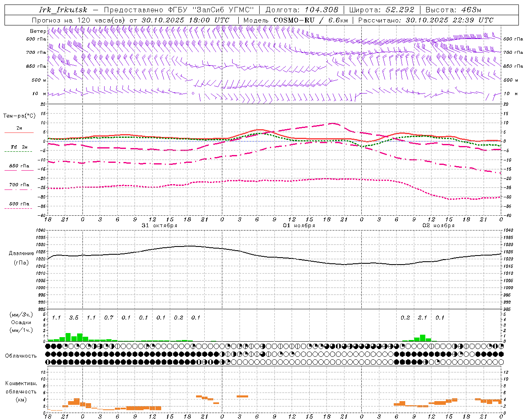525x420 pixels.
Task: Click the '(км)' unit under convective cloudiness
Action: click(x=21, y=399)
